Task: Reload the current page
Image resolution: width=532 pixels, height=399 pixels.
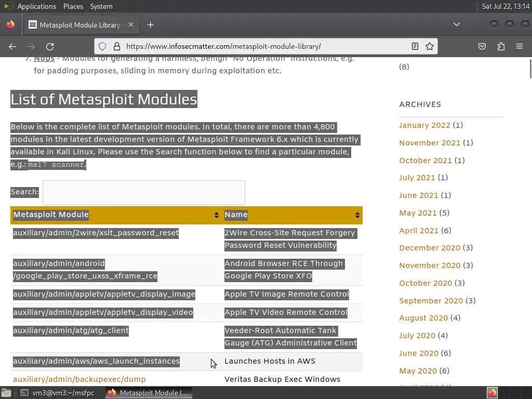Action: coord(50,46)
